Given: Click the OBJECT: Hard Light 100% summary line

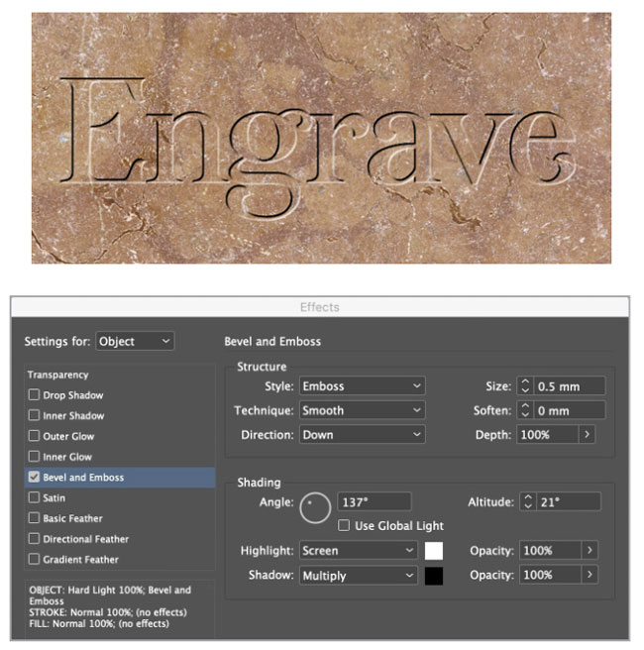Looking at the screenshot, I should [110, 596].
